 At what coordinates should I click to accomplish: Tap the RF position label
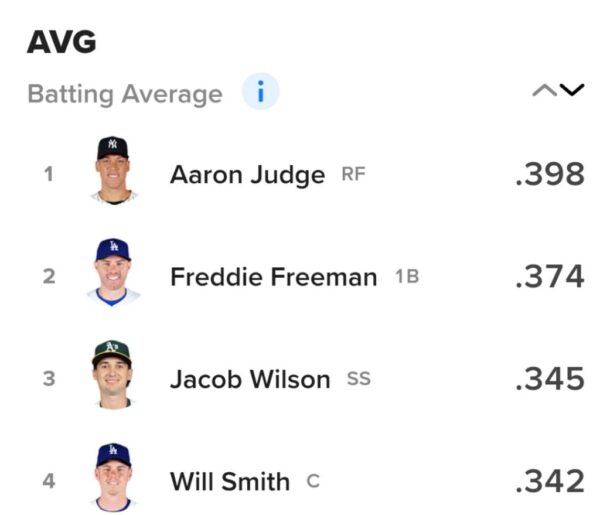[x=354, y=175]
